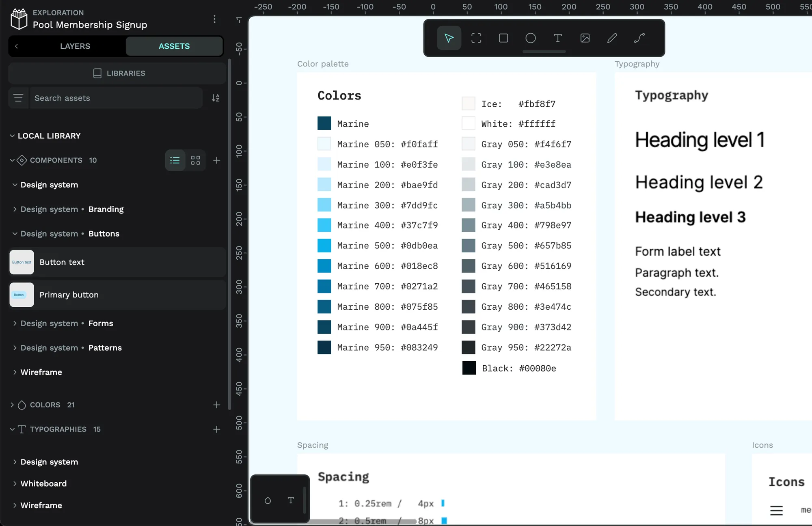Add a new typography asset

(x=217, y=429)
